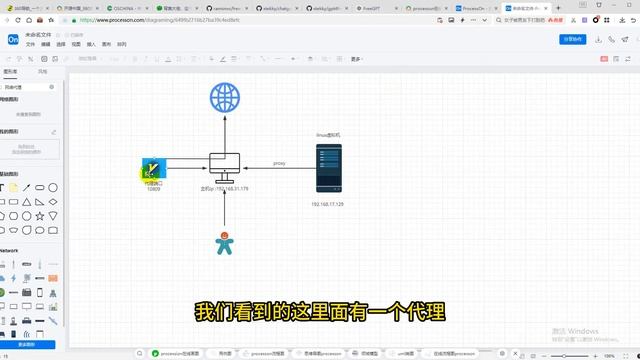Click the file title at top left
The width and height of the screenshot is (640, 360).
point(38,35)
